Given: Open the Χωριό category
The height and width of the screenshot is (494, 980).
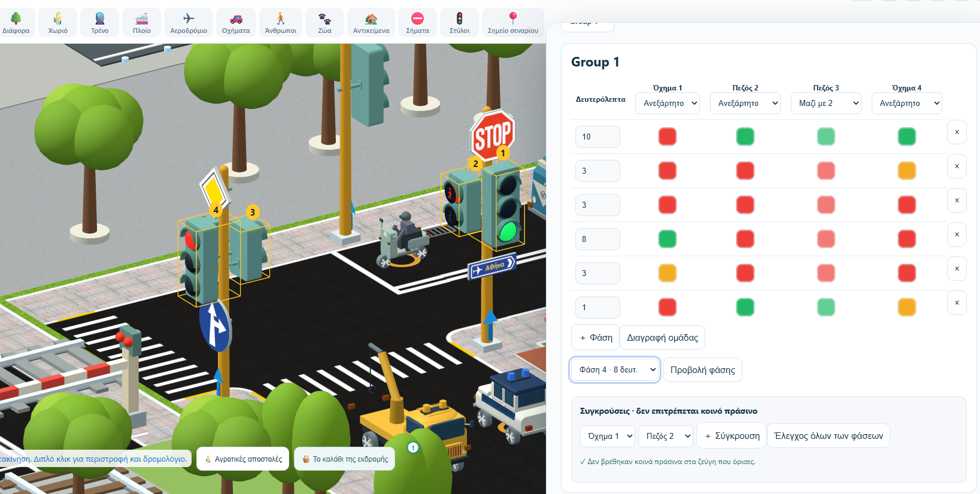Looking at the screenshot, I should (x=58, y=23).
